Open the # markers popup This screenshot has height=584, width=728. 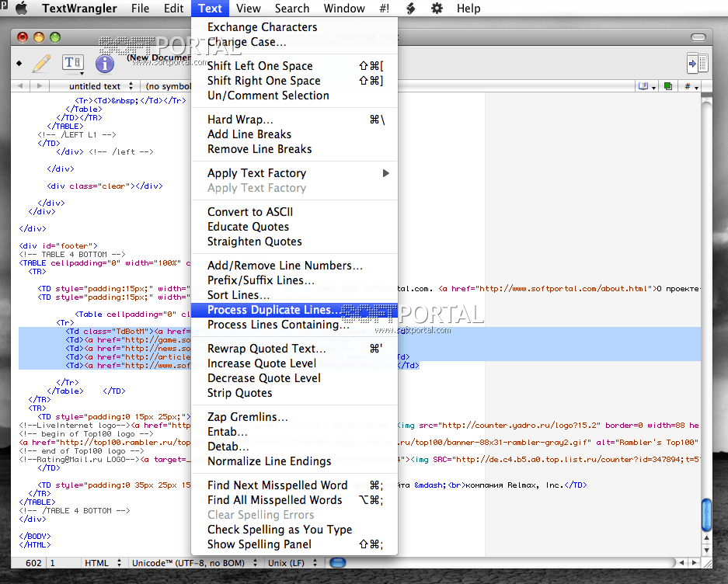coord(690,86)
